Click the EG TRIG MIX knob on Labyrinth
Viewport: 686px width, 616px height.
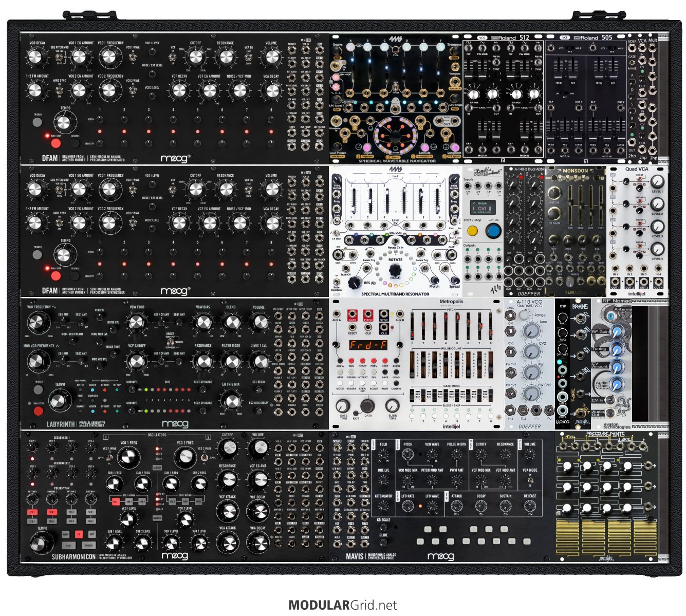232,401
